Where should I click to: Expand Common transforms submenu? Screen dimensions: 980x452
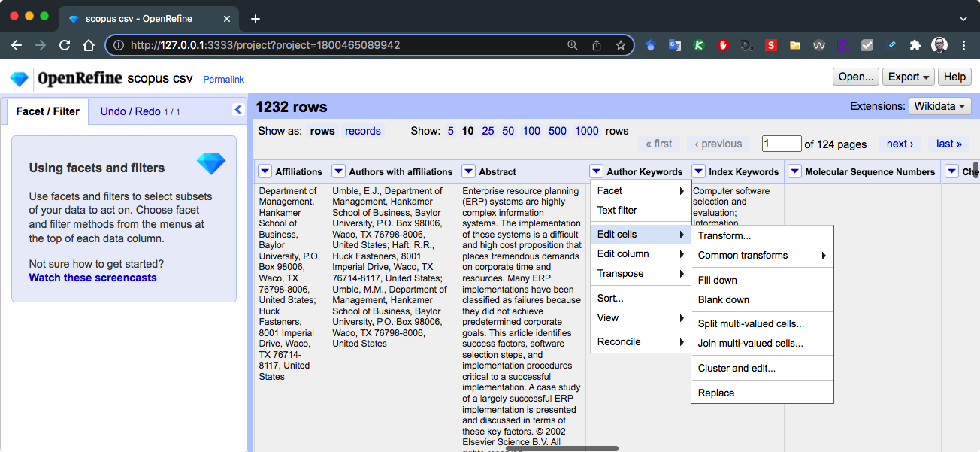(762, 255)
